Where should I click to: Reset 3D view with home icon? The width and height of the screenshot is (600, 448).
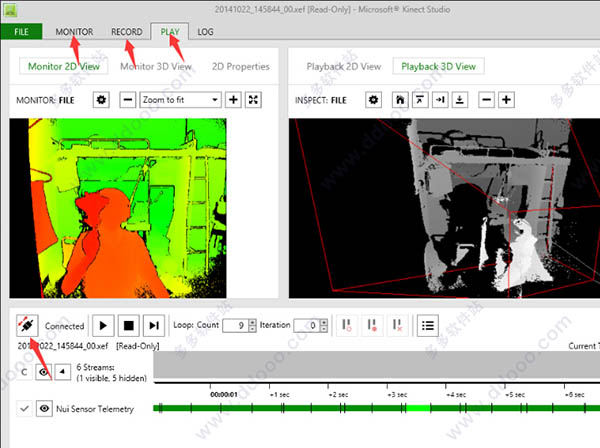coord(400,100)
